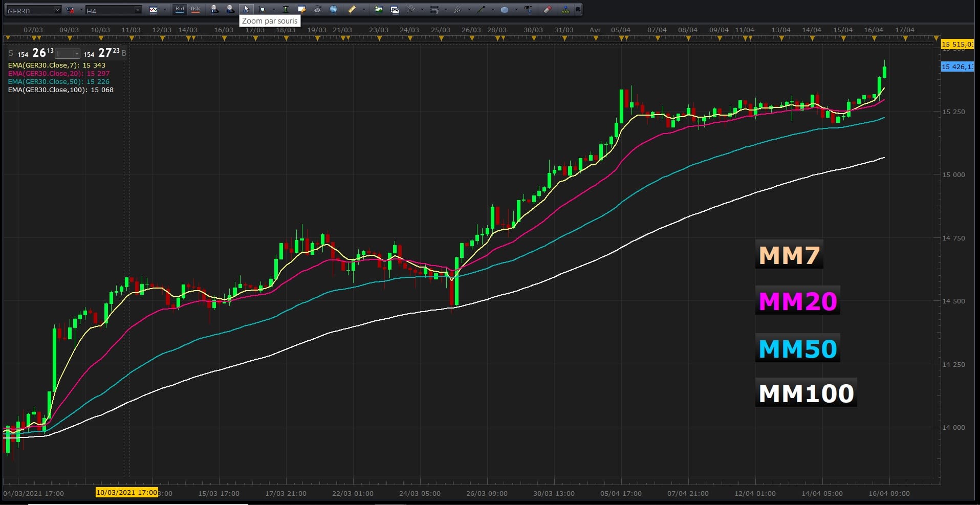
Task: Select the teal EMA 50 indicator label
Action: [59, 82]
